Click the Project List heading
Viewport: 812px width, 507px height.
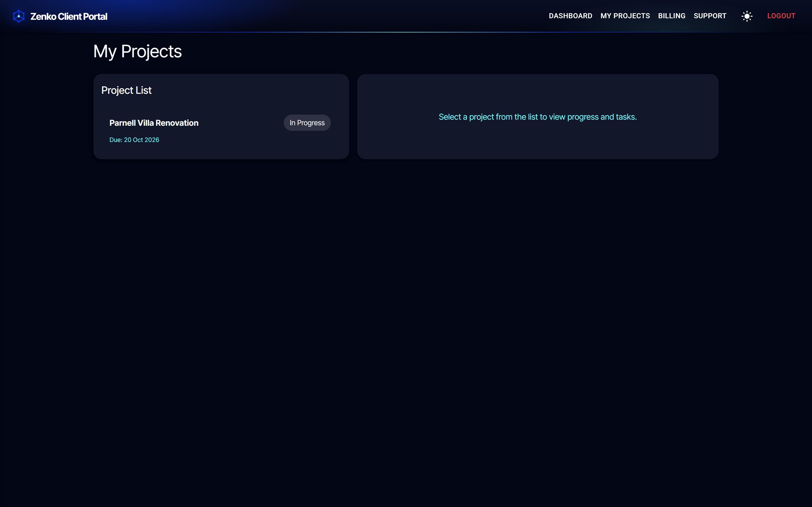127,90
